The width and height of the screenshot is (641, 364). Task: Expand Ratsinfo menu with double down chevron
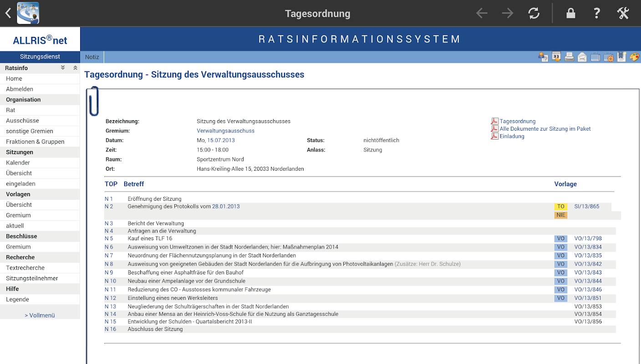coord(63,68)
